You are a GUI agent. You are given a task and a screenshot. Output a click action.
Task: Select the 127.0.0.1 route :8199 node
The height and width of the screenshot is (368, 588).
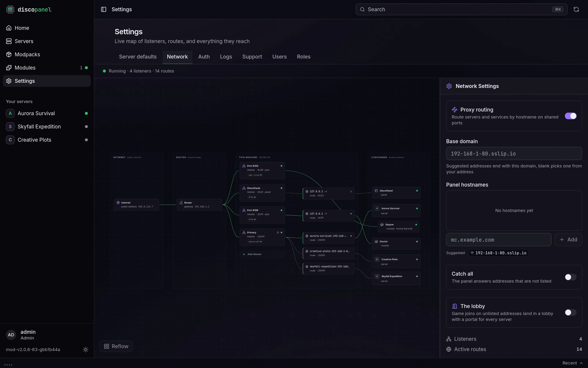tap(328, 216)
